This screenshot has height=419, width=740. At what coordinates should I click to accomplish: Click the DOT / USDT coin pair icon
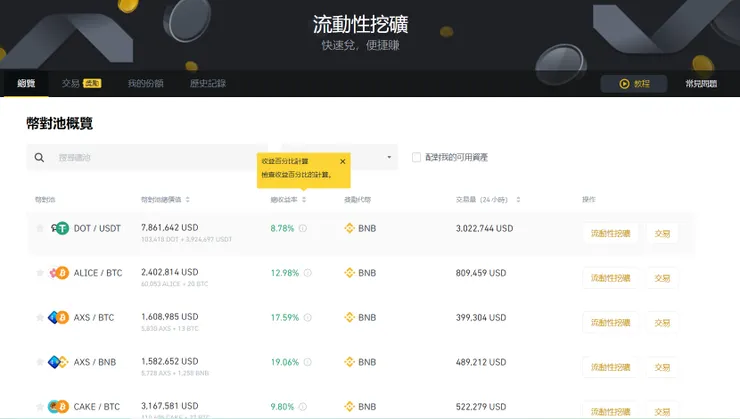[59, 228]
